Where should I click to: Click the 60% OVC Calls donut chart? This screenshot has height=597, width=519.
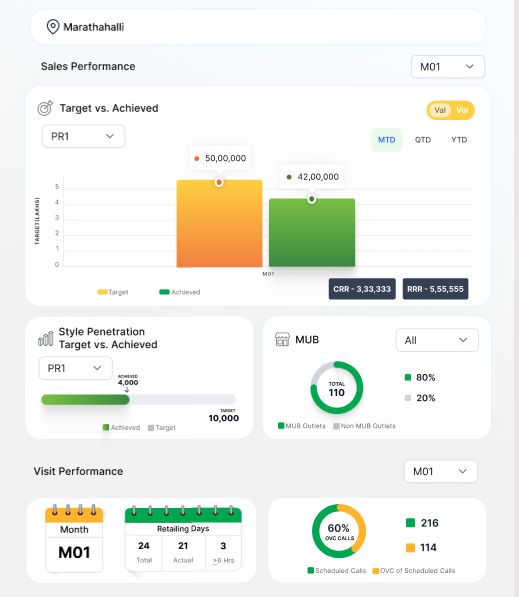pos(339,531)
